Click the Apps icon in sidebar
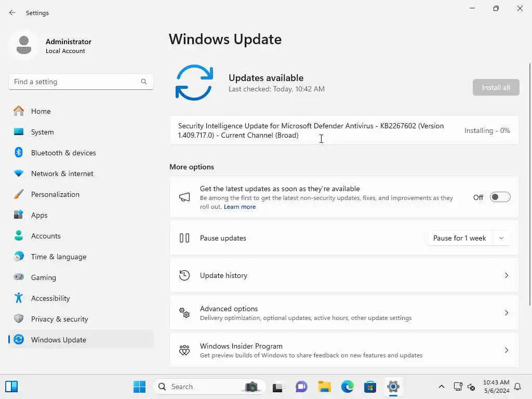 [19, 215]
